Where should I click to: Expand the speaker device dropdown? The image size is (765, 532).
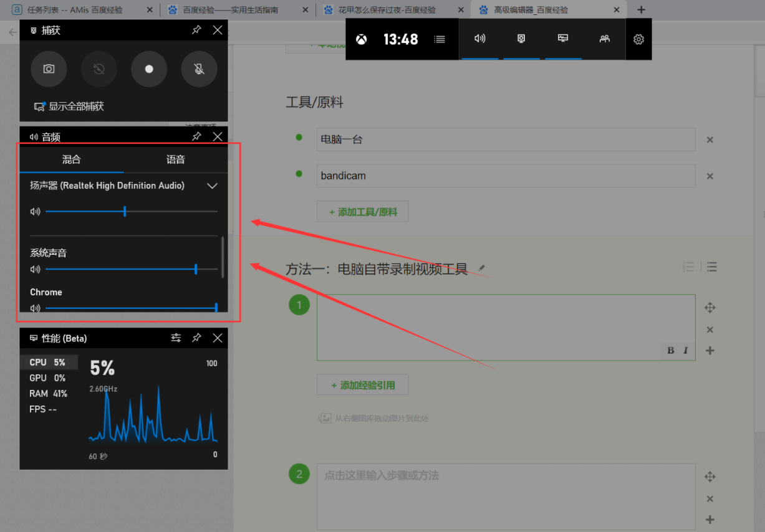[212, 186]
